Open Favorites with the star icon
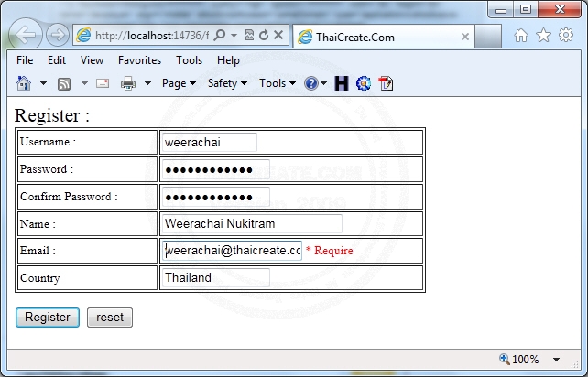Screen dimensions: 588x377 coord(543,36)
